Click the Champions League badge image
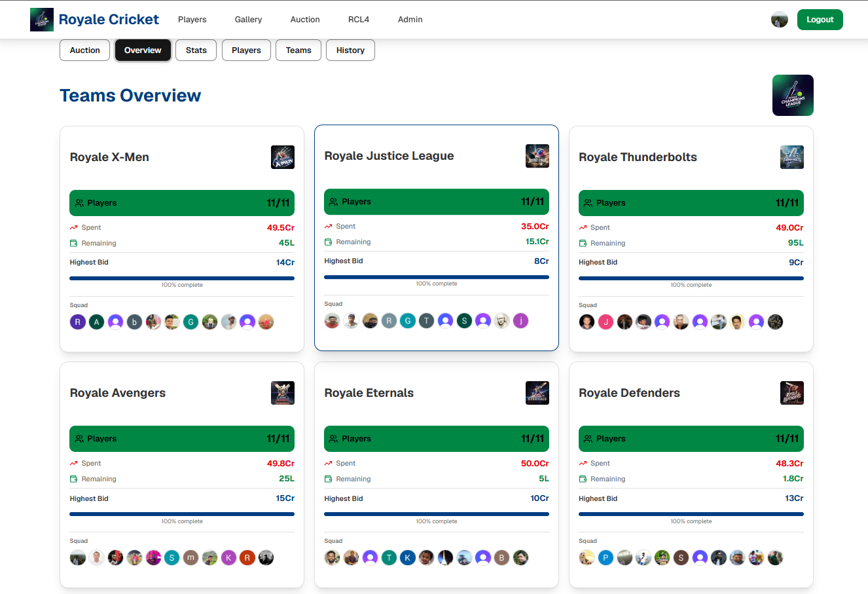Viewport: 868px width, 594px height. (793, 95)
